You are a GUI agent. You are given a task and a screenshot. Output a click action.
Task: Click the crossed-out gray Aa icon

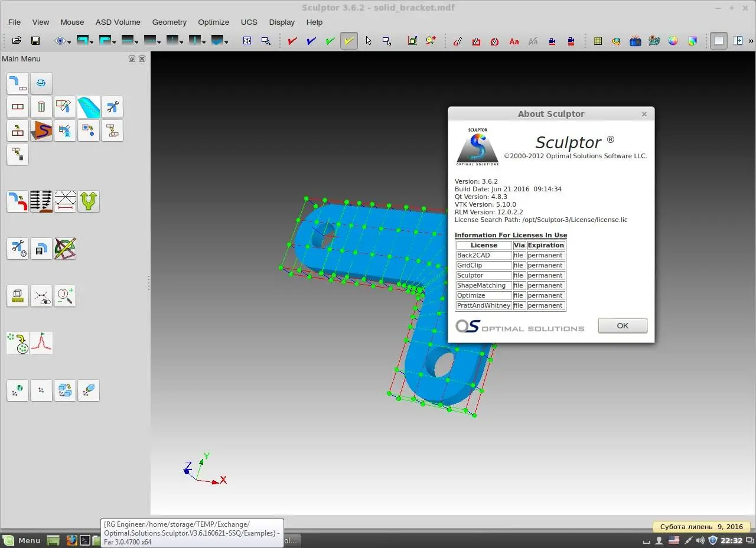533,41
